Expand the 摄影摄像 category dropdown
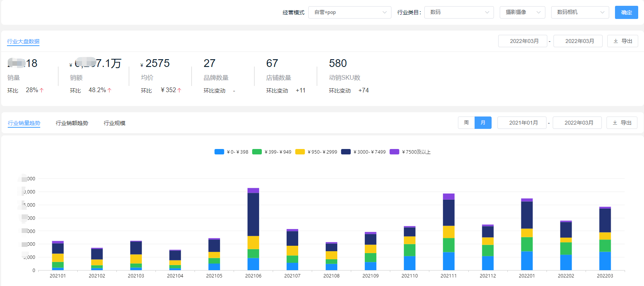This screenshot has width=644, height=286. (x=523, y=12)
